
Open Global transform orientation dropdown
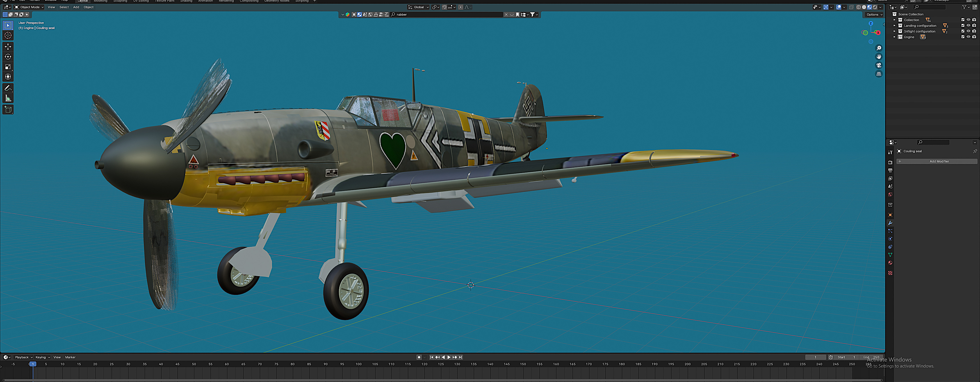418,7
